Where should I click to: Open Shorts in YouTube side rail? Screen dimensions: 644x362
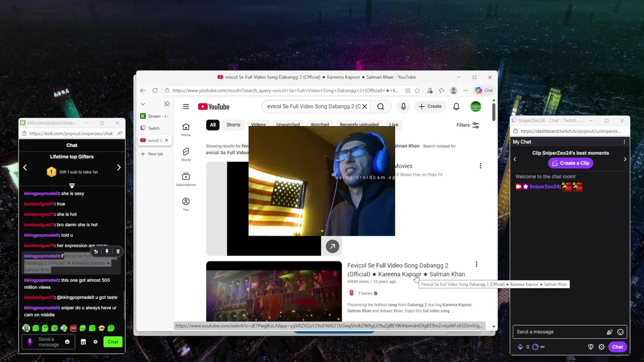click(x=186, y=154)
